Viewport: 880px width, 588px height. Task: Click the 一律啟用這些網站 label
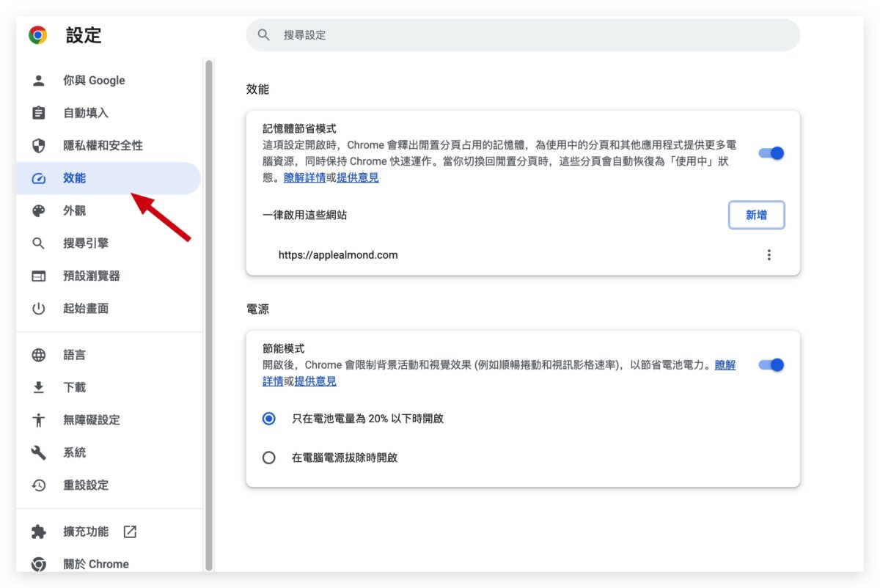(305, 216)
